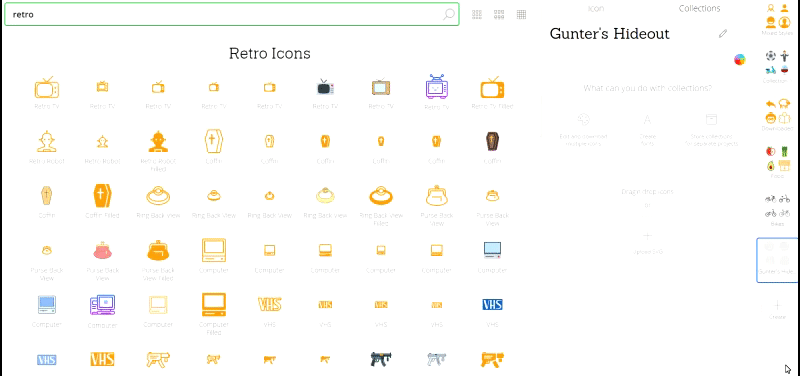Click What can you do with collections text
Image resolution: width=800 pixels, height=376 pixels.
(x=647, y=88)
